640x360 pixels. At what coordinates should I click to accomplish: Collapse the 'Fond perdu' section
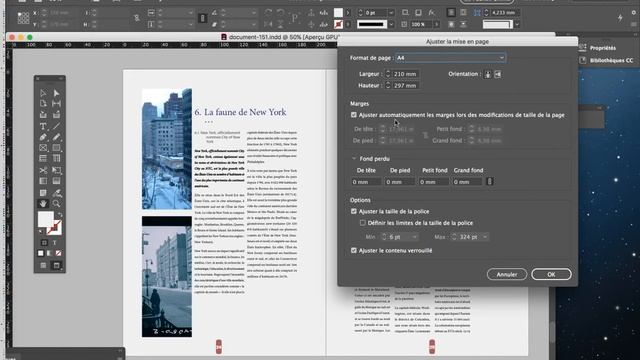(x=354, y=158)
